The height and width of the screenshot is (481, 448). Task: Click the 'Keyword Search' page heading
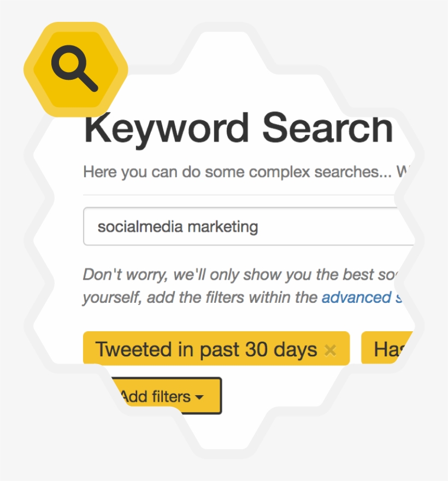238,128
